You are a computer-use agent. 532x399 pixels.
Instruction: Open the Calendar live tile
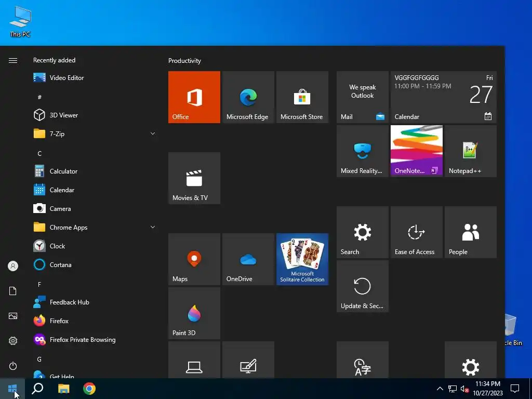pyautogui.click(x=444, y=97)
